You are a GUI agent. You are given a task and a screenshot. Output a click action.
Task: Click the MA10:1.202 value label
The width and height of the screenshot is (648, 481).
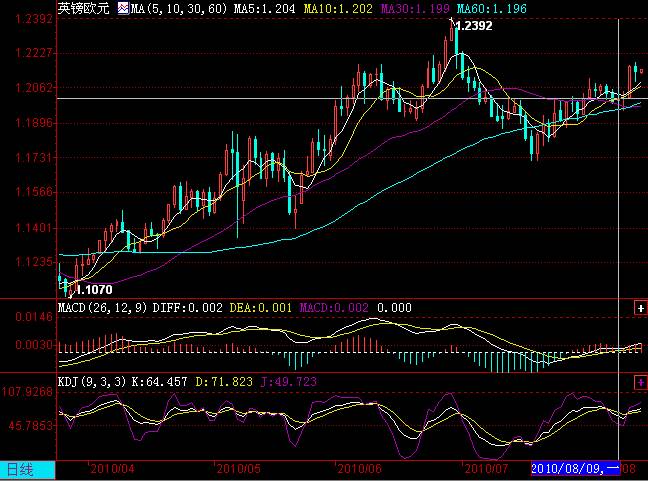[x=338, y=9]
